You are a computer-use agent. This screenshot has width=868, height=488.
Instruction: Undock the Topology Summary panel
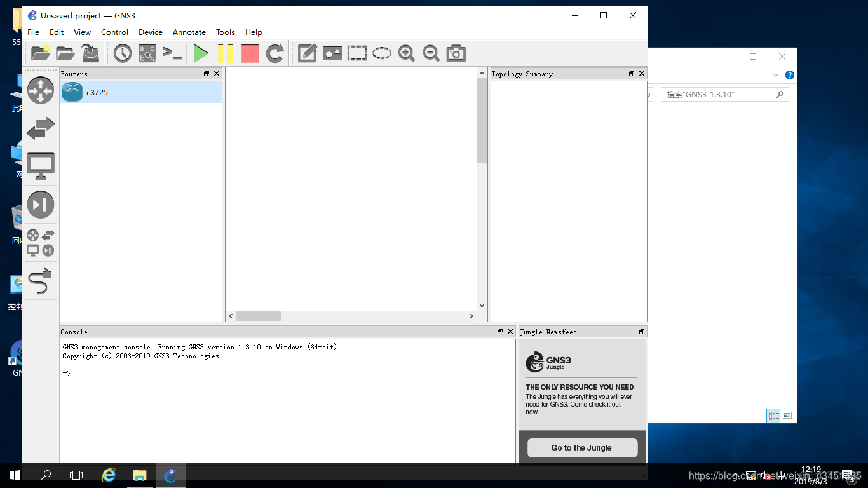pos(632,74)
